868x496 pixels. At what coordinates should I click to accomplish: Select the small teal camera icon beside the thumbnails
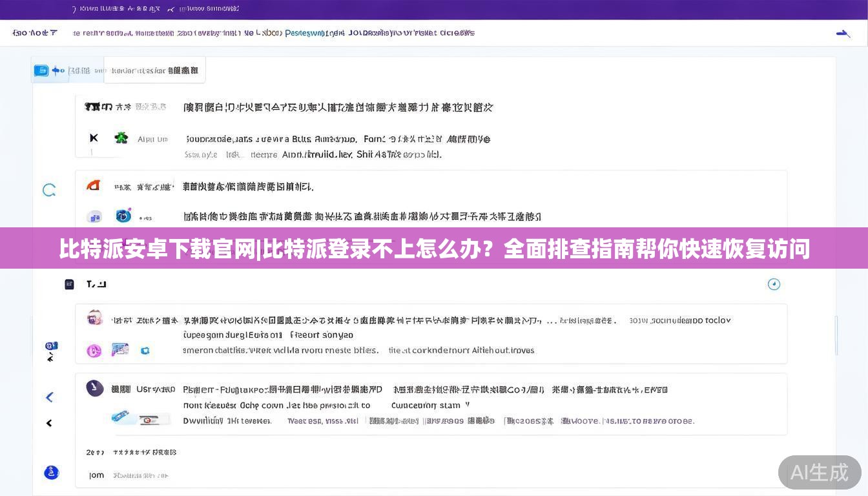[145, 350]
